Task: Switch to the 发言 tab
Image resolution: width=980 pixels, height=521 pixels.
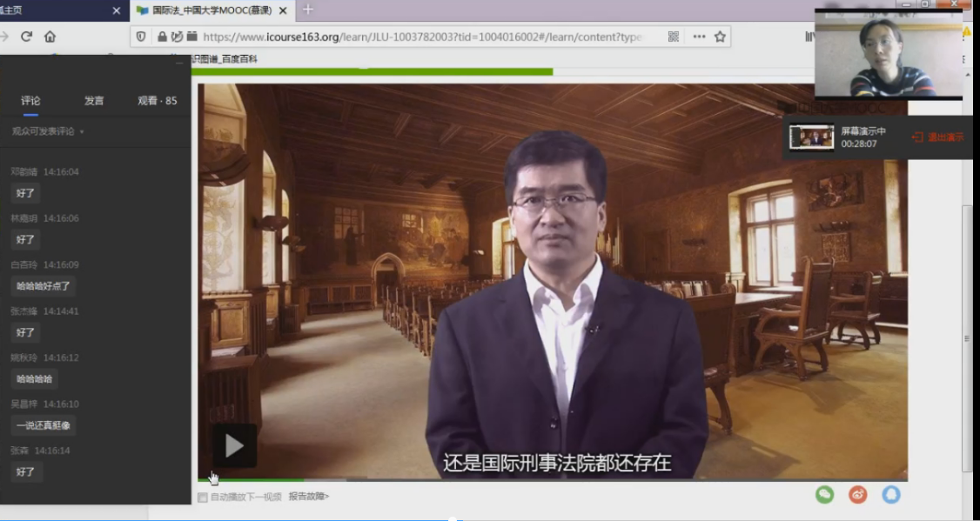Action: click(x=94, y=101)
